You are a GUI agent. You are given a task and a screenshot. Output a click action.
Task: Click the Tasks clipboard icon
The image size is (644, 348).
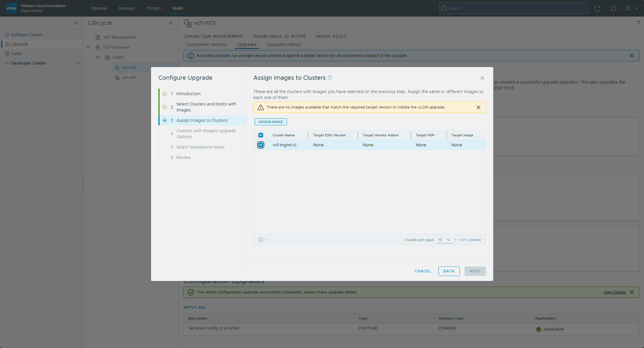(x=7, y=54)
